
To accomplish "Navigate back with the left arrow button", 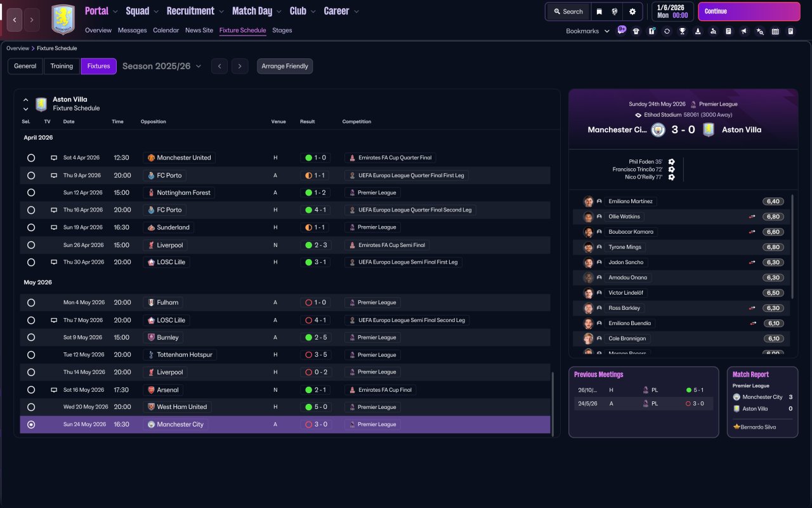I will [15, 20].
